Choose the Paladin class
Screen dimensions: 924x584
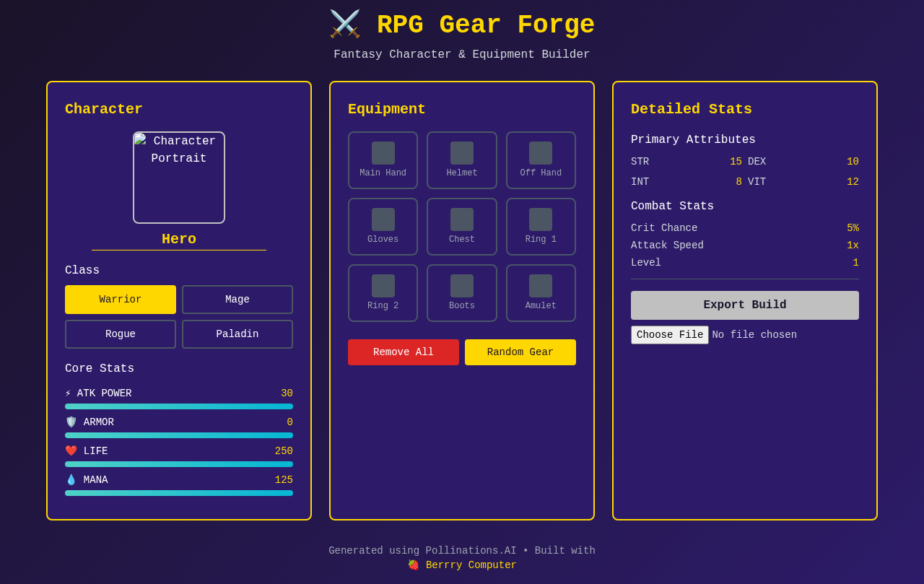(237, 334)
